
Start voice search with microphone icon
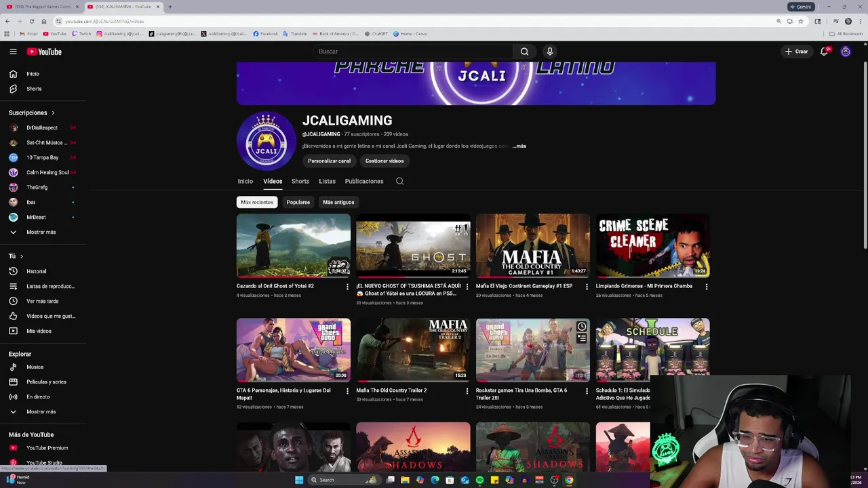click(550, 52)
